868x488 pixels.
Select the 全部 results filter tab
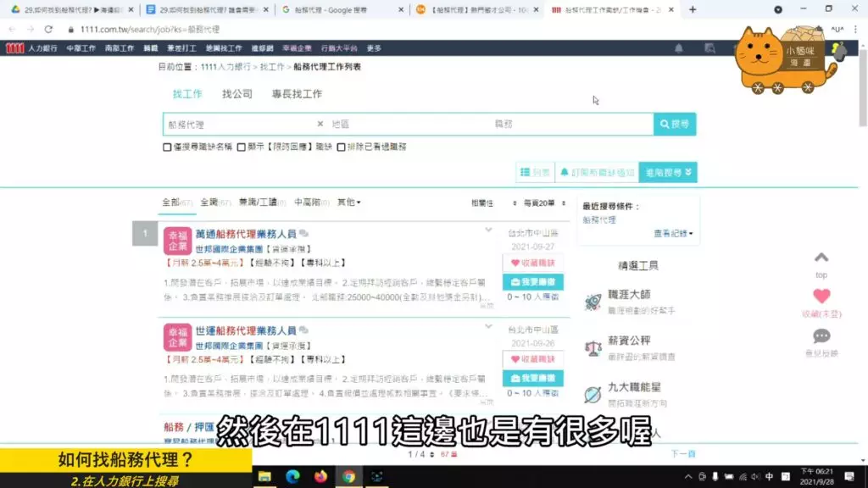pos(176,202)
